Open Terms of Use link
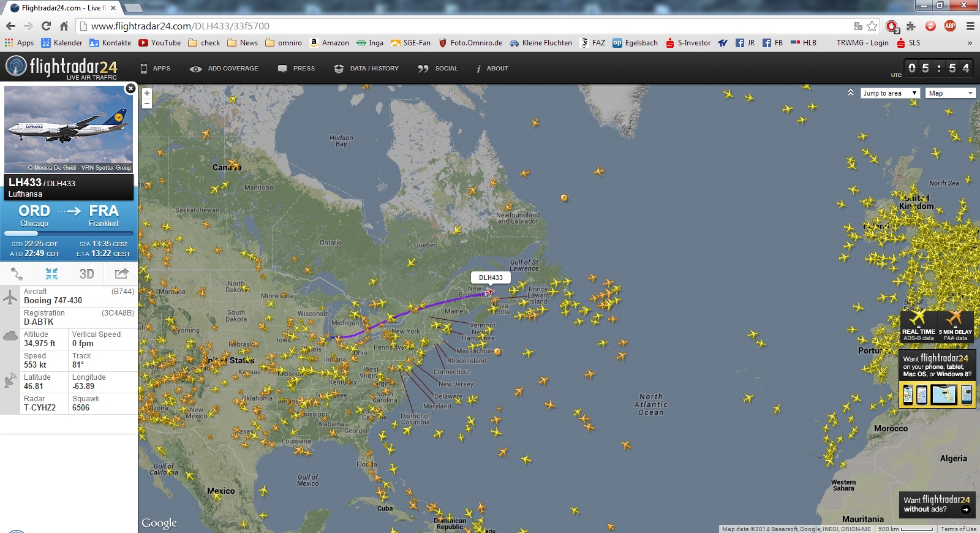980x533 pixels. pos(959,529)
